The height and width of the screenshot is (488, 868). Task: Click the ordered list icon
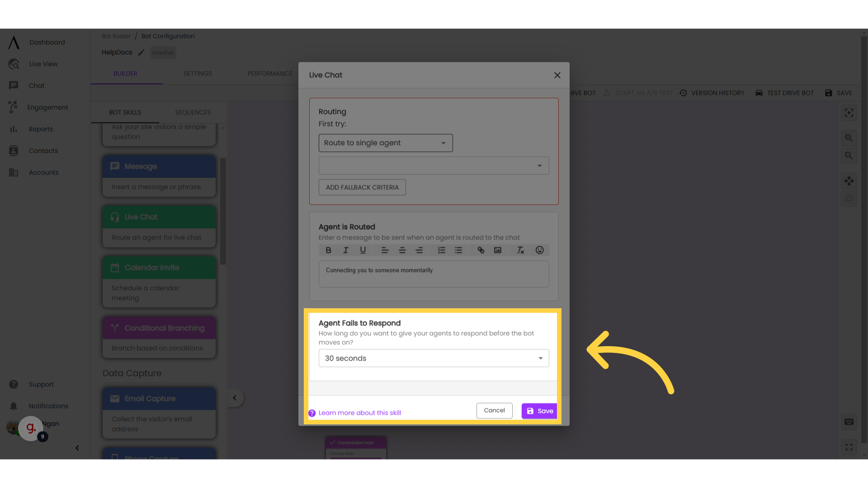click(441, 250)
